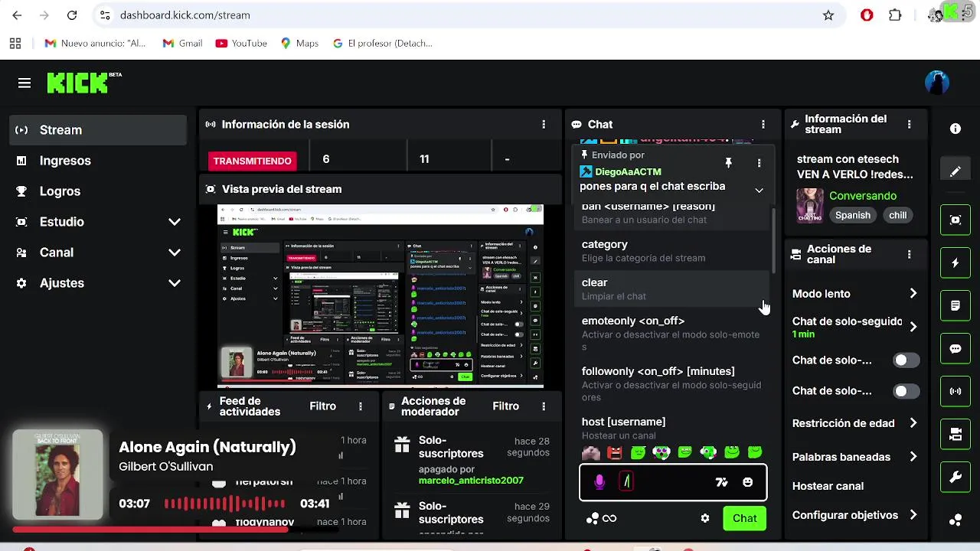
Task: Toggle the broadcast signal widget icon in sidebar
Action: point(955,391)
